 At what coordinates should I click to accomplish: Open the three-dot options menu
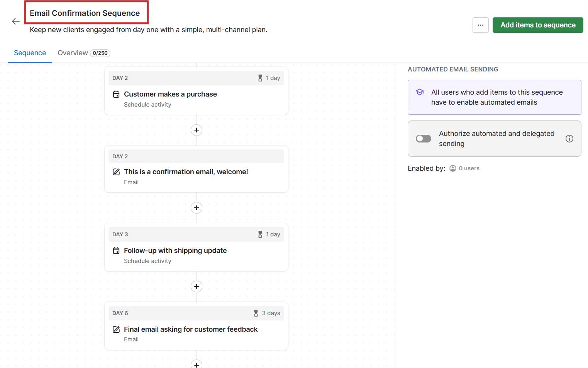[x=480, y=25]
